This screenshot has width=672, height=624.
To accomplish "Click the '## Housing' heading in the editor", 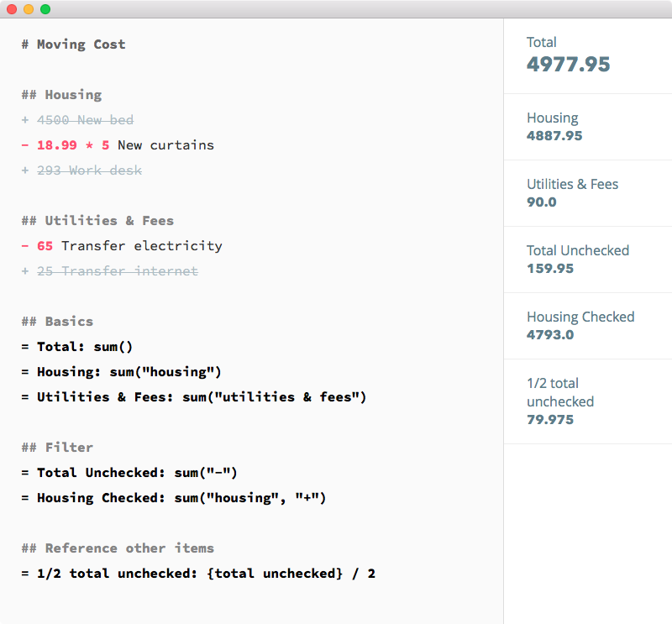I will point(61,95).
